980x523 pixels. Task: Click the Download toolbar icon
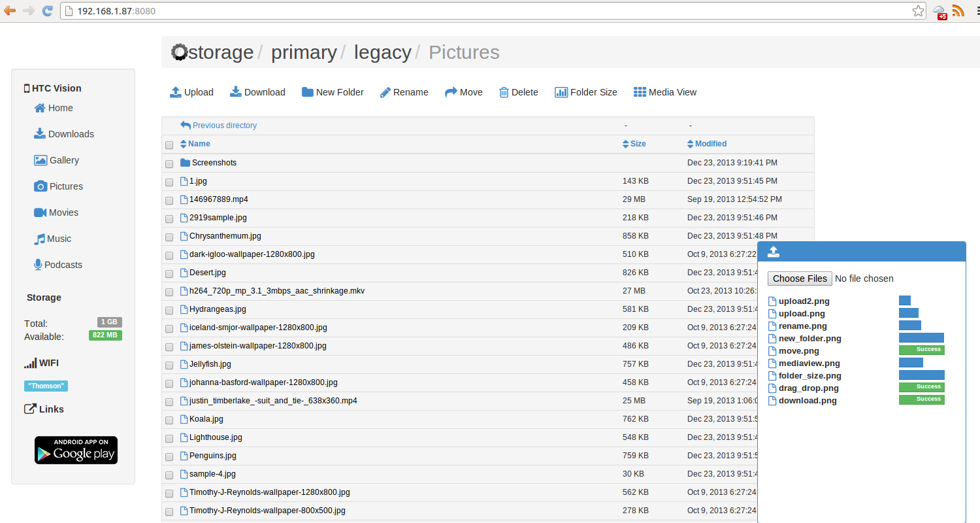(x=236, y=92)
